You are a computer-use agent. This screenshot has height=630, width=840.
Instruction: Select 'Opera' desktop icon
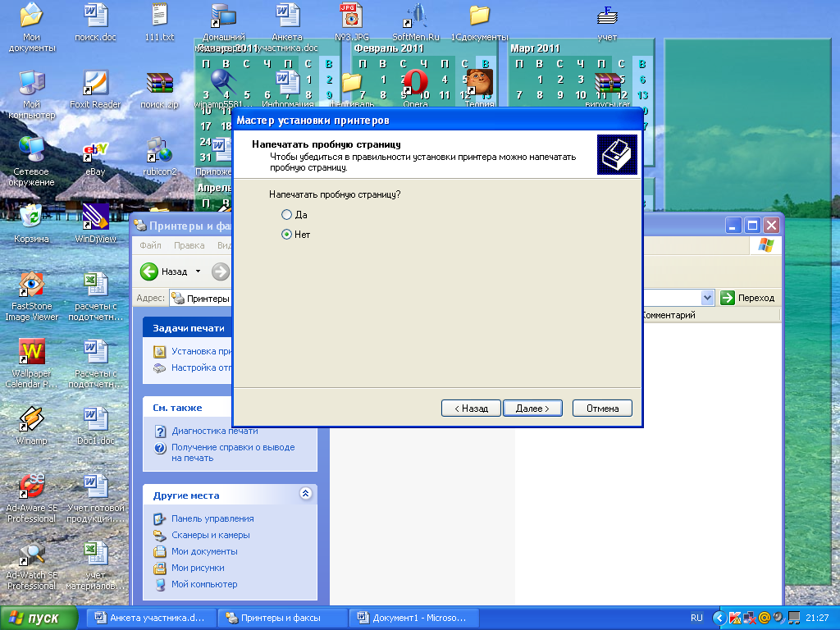[x=416, y=89]
